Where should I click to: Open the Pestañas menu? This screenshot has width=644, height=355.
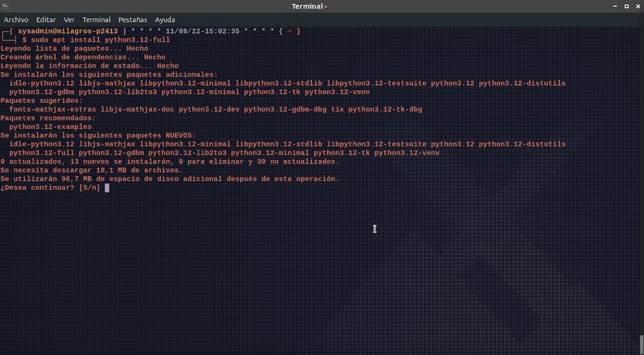pos(133,19)
